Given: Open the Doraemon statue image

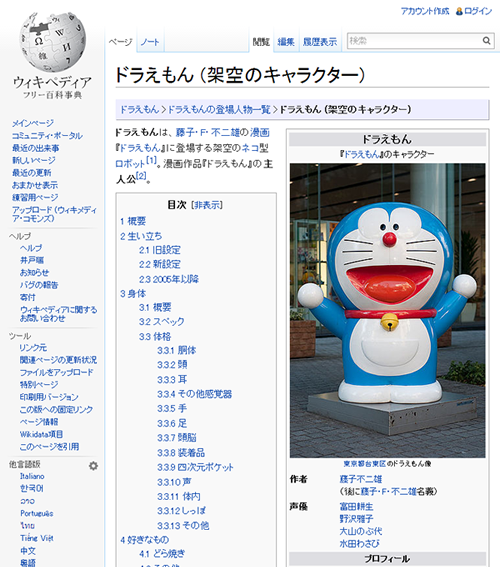Looking at the screenshot, I should tap(387, 311).
